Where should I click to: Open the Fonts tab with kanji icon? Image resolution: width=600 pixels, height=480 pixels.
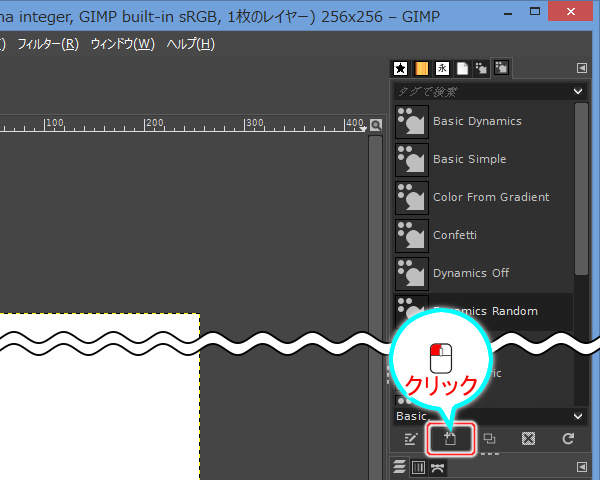point(442,68)
